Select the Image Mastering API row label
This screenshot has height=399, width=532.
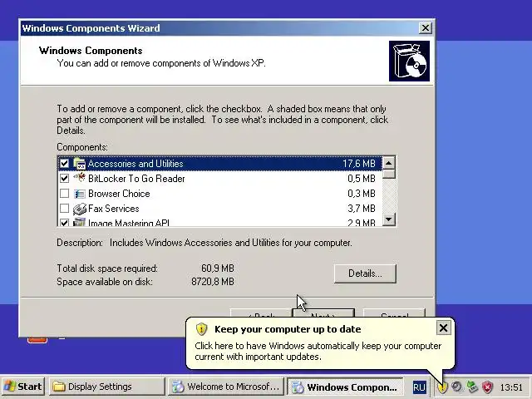[129, 223]
